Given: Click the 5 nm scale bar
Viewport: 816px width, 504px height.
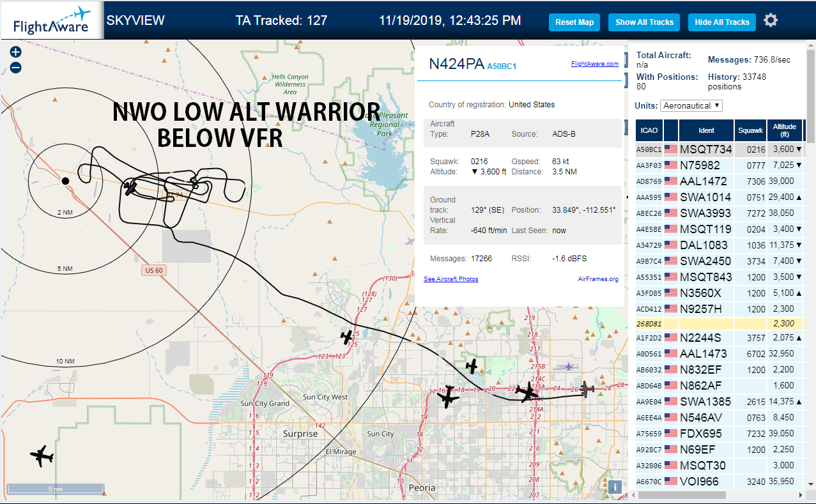Looking at the screenshot, I should coord(55,489).
